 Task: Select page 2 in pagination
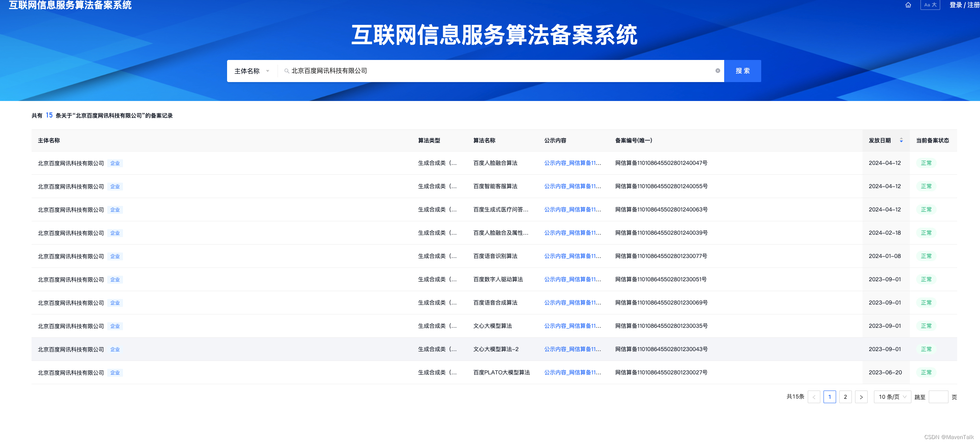[845, 397]
